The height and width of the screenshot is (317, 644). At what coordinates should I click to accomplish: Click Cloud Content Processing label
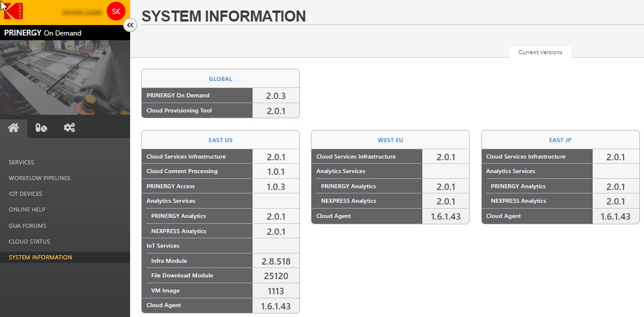pyautogui.click(x=182, y=171)
